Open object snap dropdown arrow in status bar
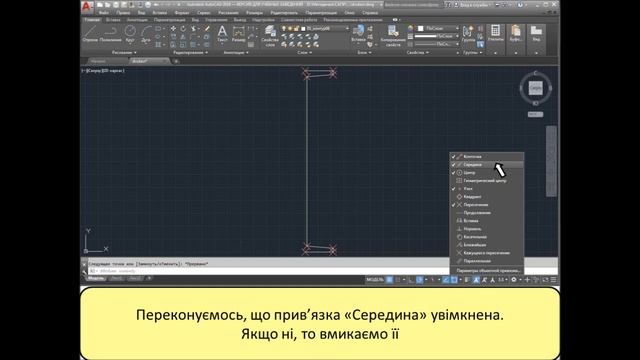Screen dimensions: 640x360 [x=460, y=280]
